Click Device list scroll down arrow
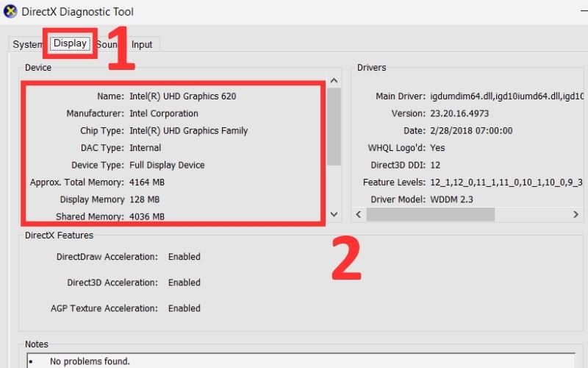Image resolution: width=588 pixels, height=368 pixels. (334, 214)
